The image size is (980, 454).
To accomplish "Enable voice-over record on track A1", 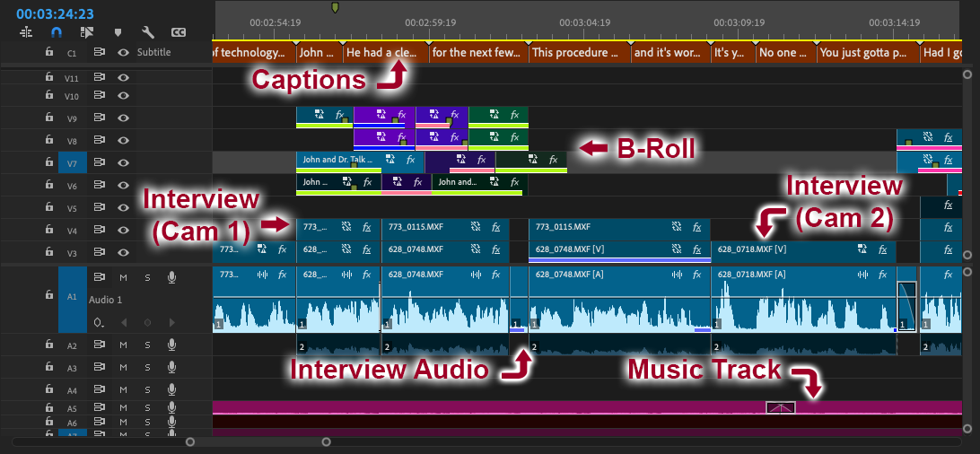I will pyautogui.click(x=171, y=277).
